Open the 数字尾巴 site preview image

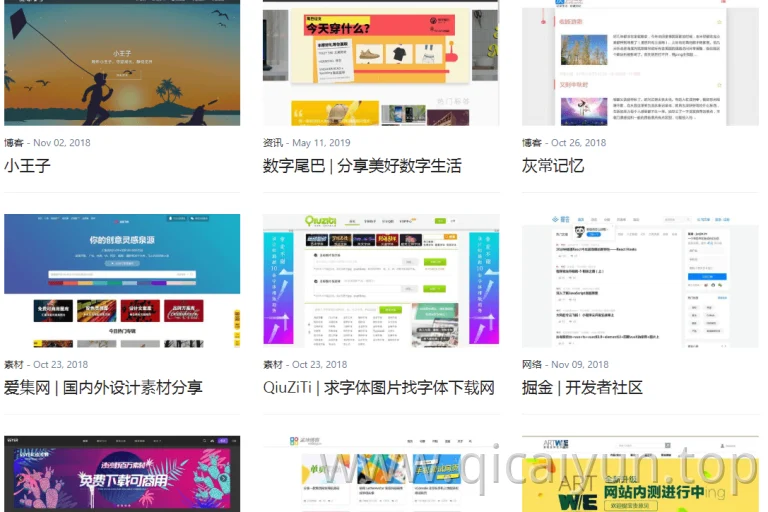click(381, 63)
